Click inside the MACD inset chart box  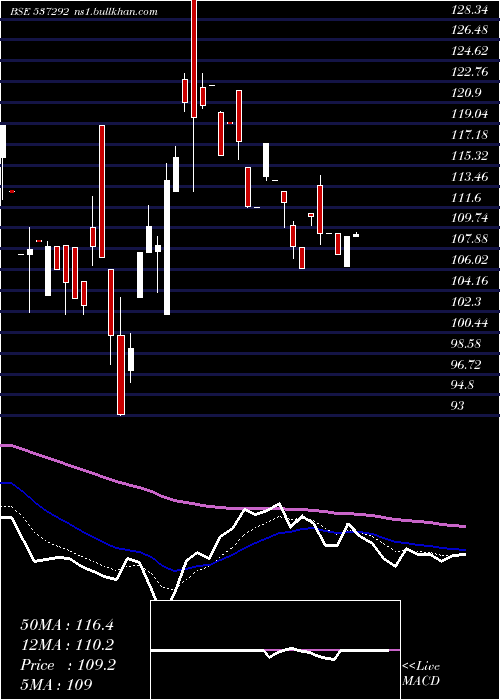(275, 650)
